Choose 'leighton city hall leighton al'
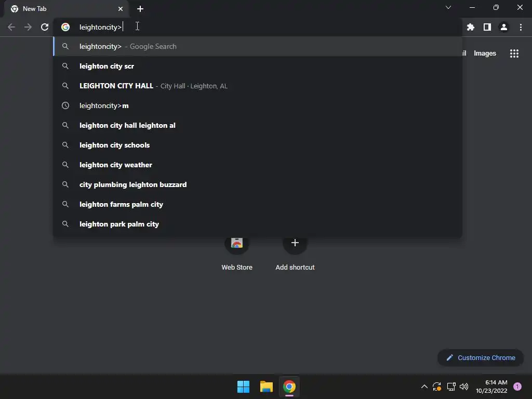Image resolution: width=532 pixels, height=399 pixels. pos(258,125)
